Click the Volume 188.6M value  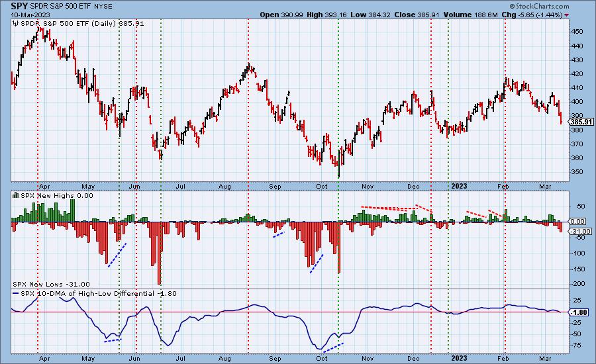tap(470, 15)
